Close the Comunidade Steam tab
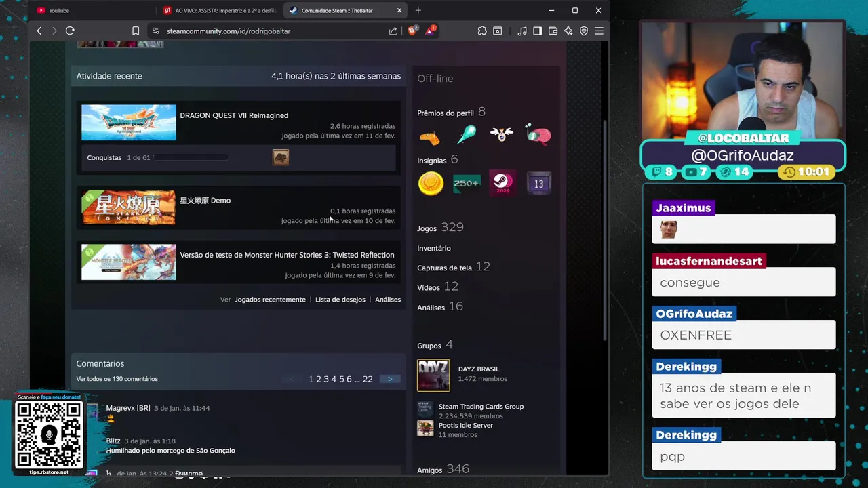Viewport: 868px width, 488px height. pyautogui.click(x=399, y=10)
